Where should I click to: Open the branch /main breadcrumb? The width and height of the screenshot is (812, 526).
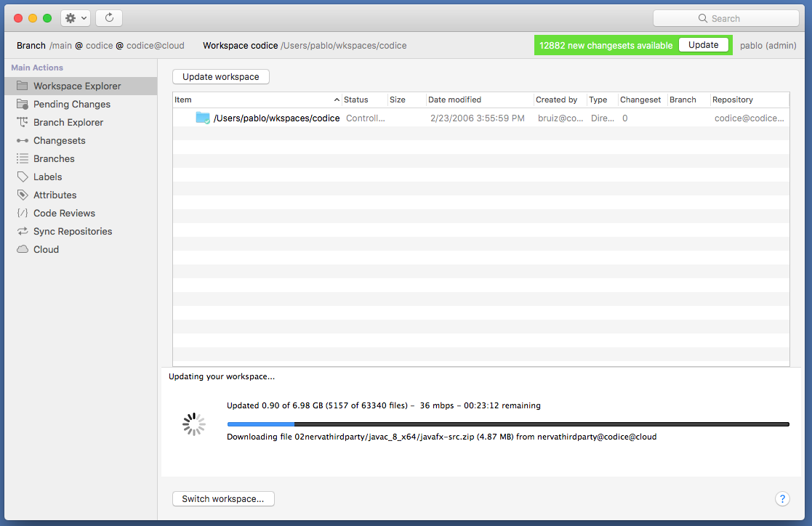[x=60, y=45]
